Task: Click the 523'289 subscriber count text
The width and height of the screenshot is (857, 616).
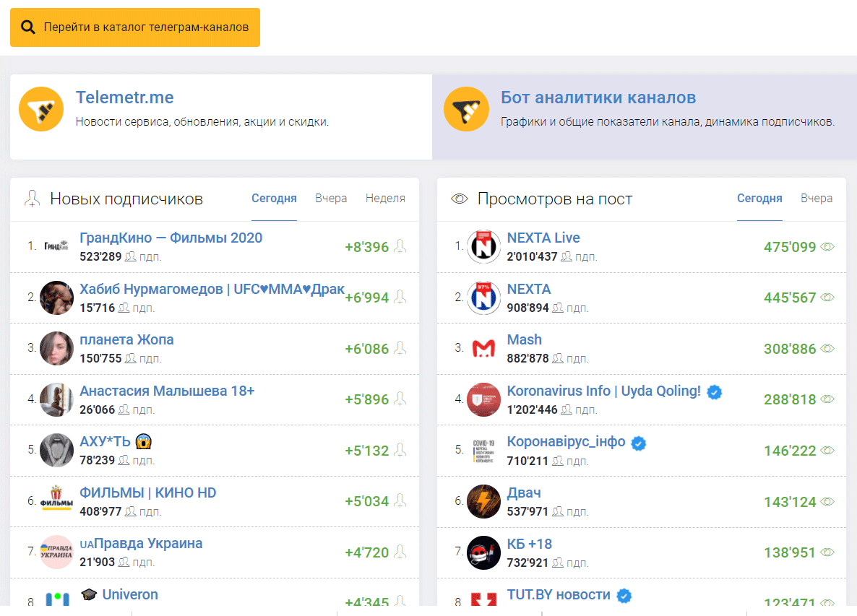Action: [x=100, y=256]
